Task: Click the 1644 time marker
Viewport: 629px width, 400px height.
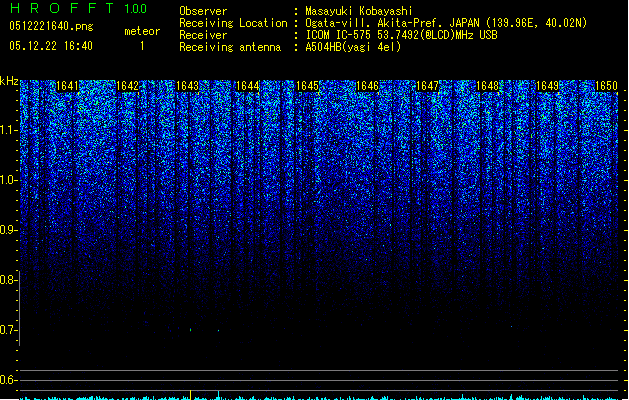Action: tap(248, 85)
